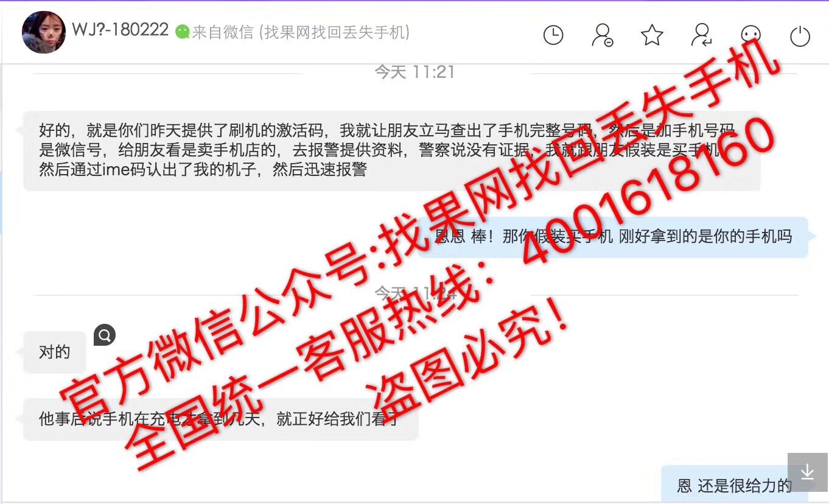Select the 对的 message bubble
This screenshot has width=829, height=504.
tap(55, 352)
